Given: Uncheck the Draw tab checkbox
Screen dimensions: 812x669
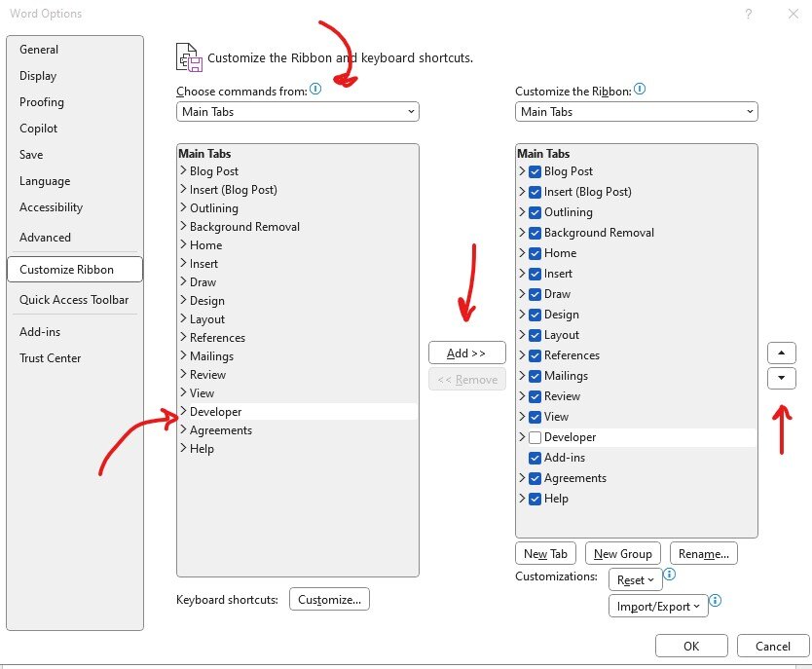Looking at the screenshot, I should point(535,294).
